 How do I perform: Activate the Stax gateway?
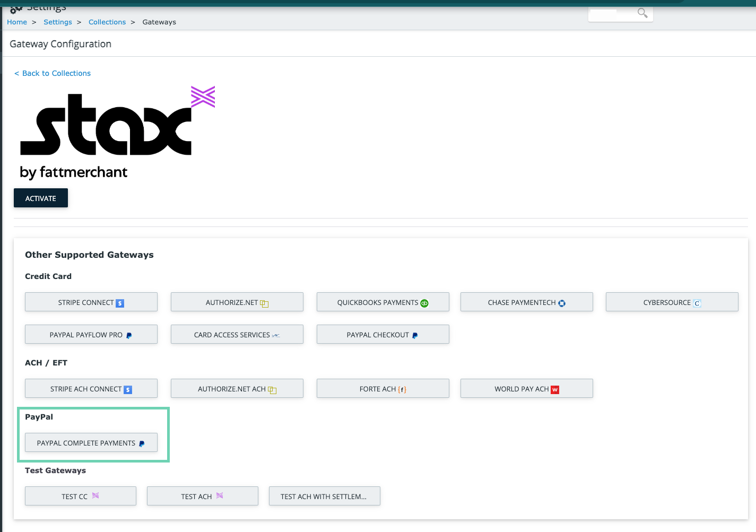(41, 198)
